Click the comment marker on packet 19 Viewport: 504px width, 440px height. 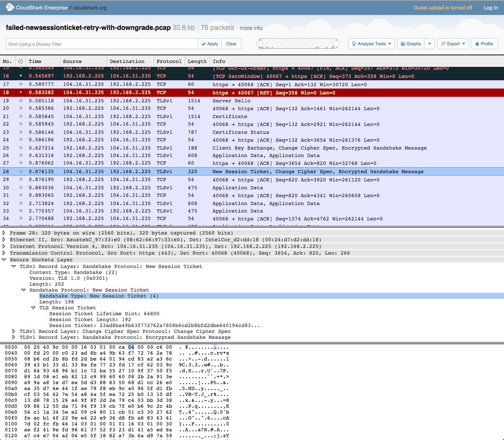point(21,101)
